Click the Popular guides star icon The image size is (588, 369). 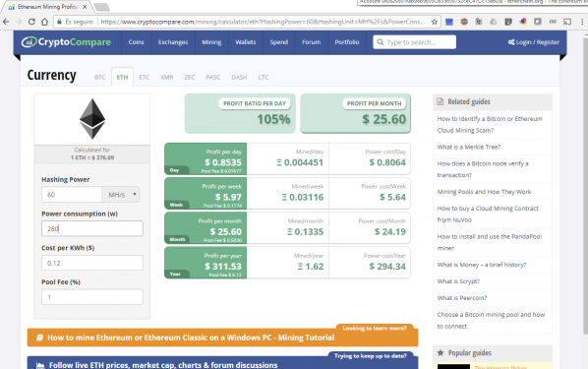pyautogui.click(x=441, y=353)
